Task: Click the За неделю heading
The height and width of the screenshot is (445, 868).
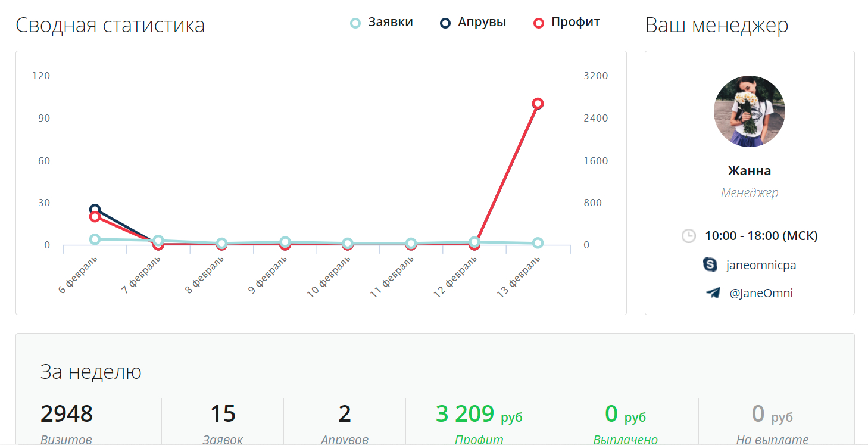Action: [x=91, y=372]
